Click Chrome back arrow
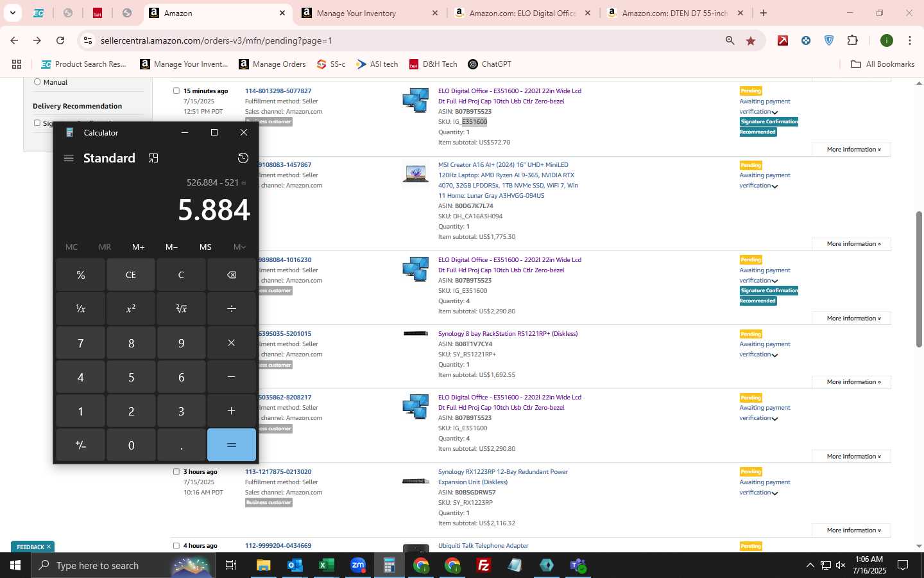Screen dimensions: 924x578 (14, 40)
